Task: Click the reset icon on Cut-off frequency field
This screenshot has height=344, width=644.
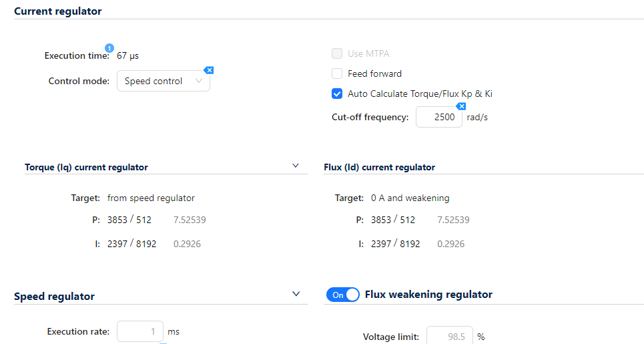Action: tap(461, 106)
